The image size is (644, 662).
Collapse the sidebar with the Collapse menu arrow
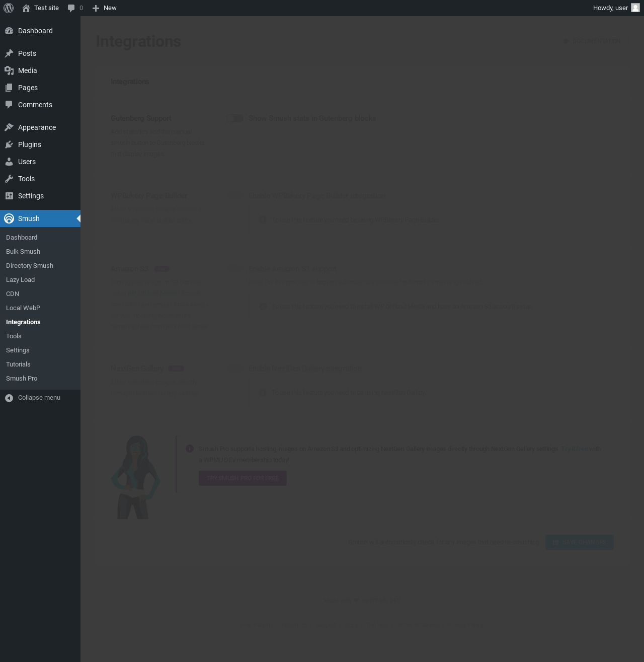(x=9, y=398)
